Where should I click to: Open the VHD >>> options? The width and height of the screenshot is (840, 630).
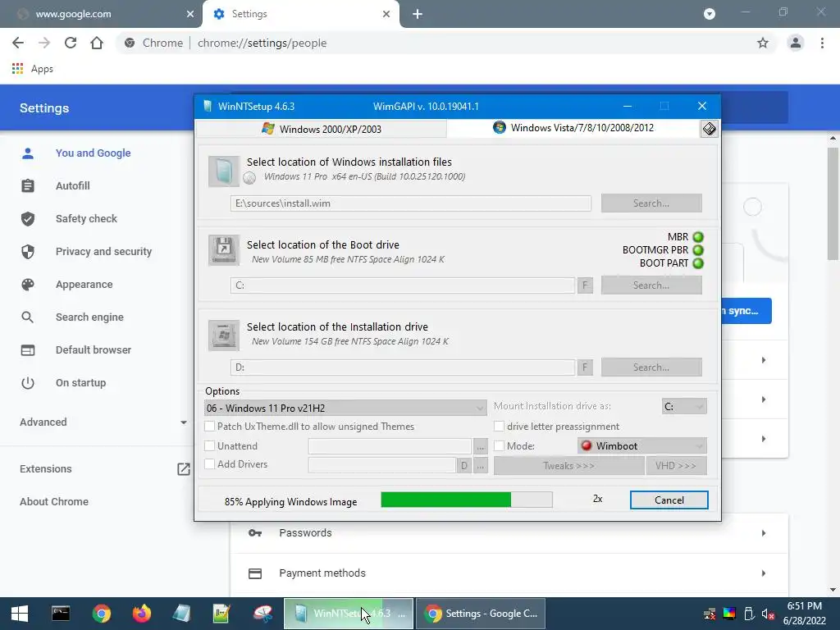[x=676, y=466]
